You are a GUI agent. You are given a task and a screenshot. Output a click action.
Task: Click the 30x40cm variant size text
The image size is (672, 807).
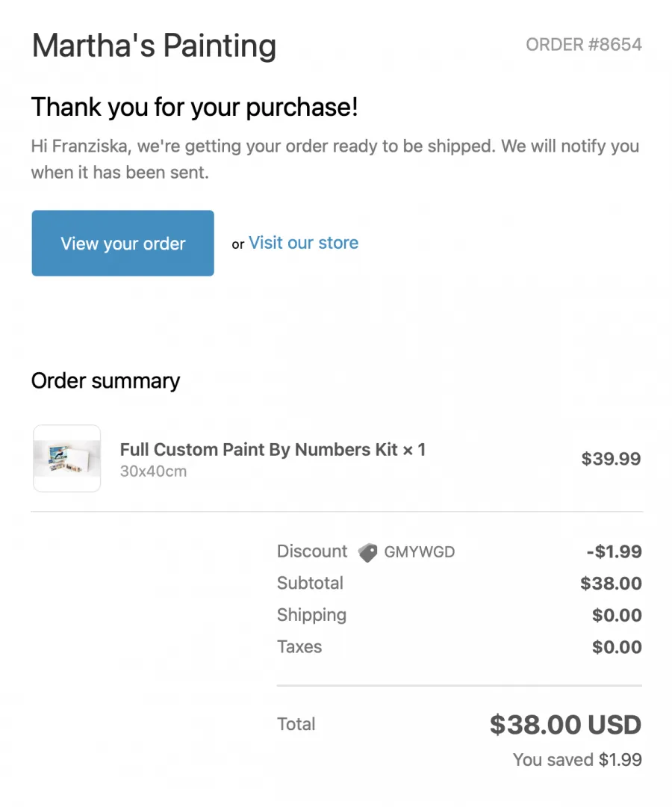153,471
